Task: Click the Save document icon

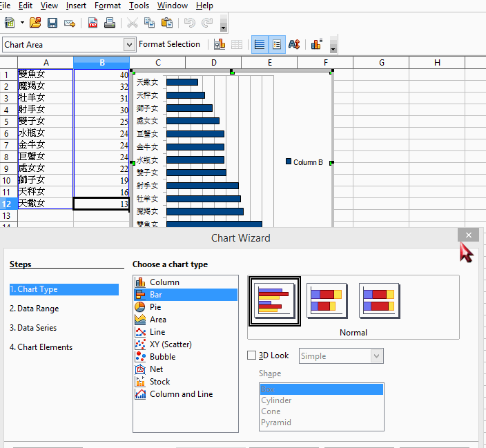Action: pyautogui.click(x=52, y=23)
